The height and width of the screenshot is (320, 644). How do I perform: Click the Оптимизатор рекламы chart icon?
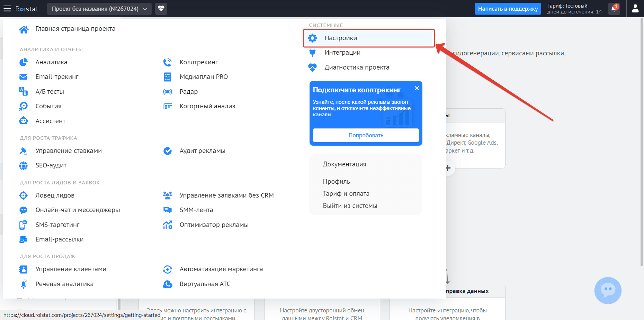tap(168, 225)
